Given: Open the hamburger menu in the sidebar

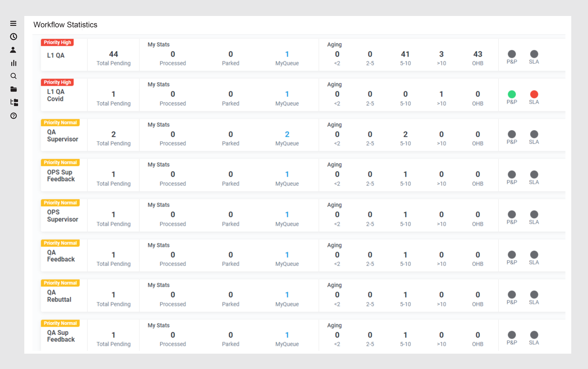Looking at the screenshot, I should [13, 23].
